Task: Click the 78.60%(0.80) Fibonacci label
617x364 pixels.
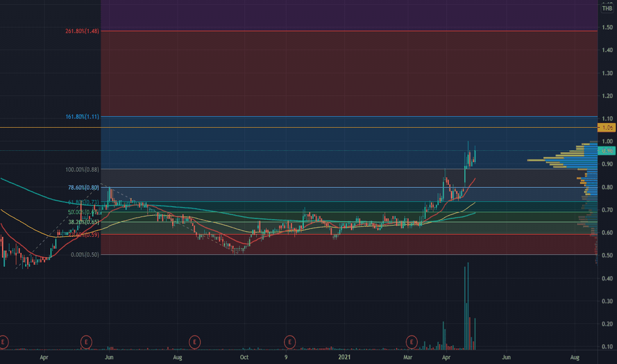Action: (x=83, y=188)
